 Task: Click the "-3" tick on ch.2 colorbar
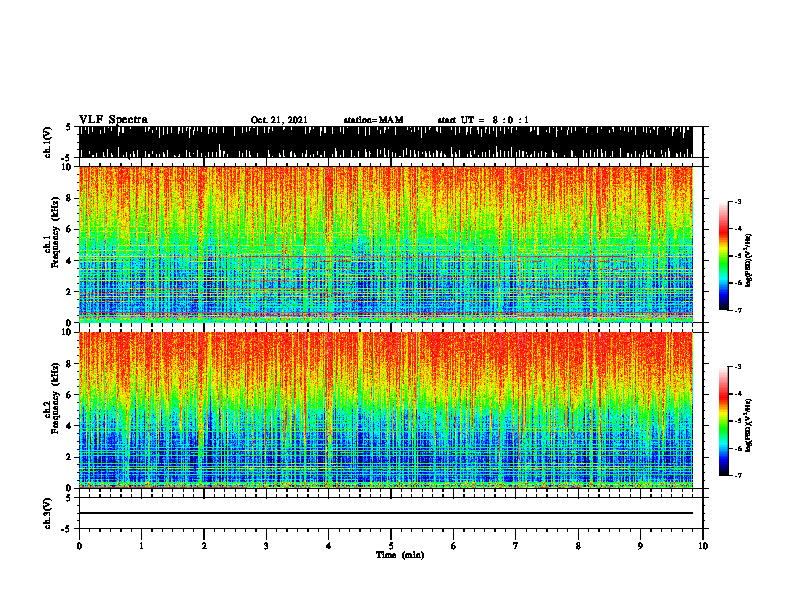pos(737,367)
